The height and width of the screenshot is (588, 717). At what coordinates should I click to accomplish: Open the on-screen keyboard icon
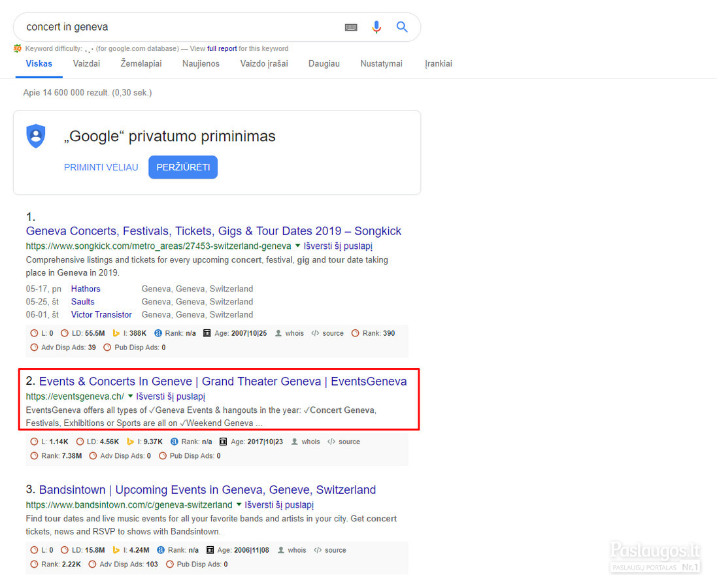(351, 27)
